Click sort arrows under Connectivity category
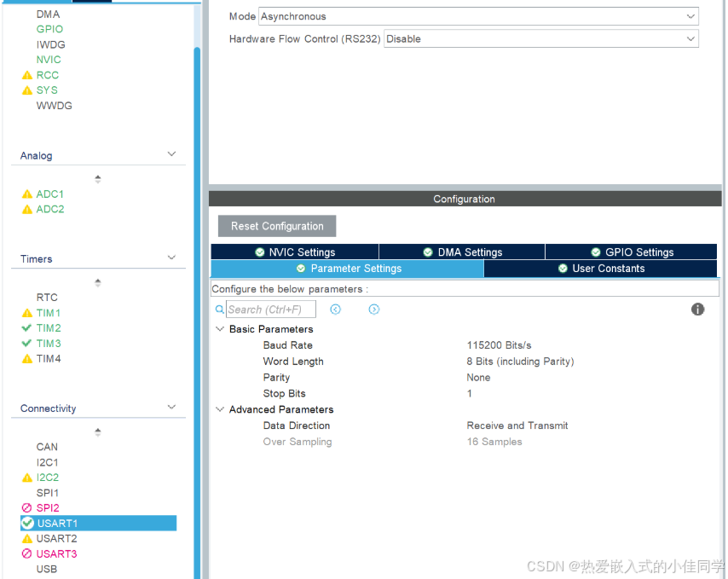Viewport: 728px width, 579px height. (97, 432)
